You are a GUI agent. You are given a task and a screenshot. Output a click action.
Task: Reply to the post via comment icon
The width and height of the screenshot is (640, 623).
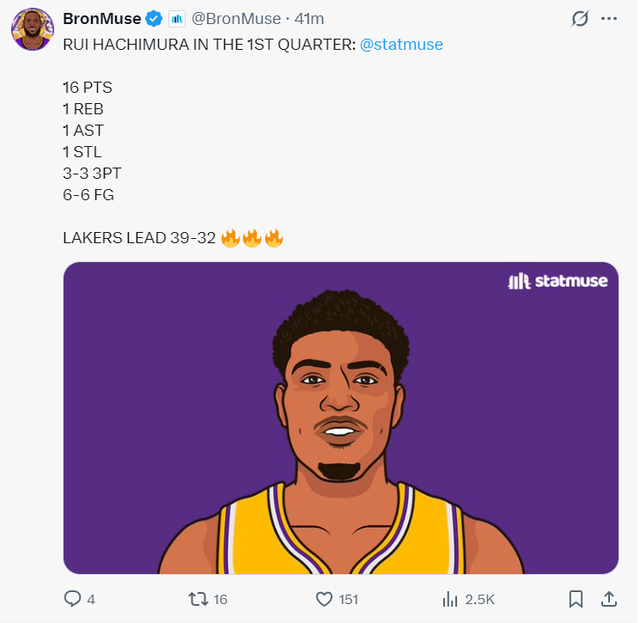pyautogui.click(x=72, y=599)
